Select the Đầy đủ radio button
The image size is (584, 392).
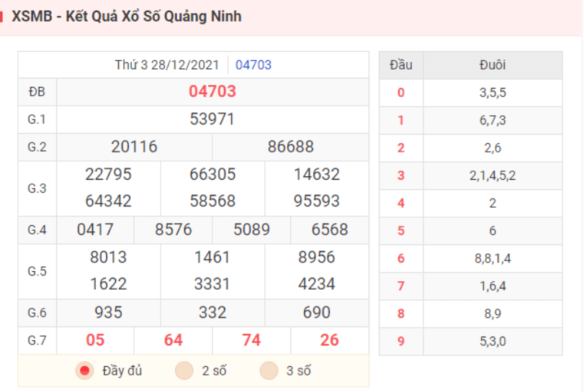click(85, 370)
